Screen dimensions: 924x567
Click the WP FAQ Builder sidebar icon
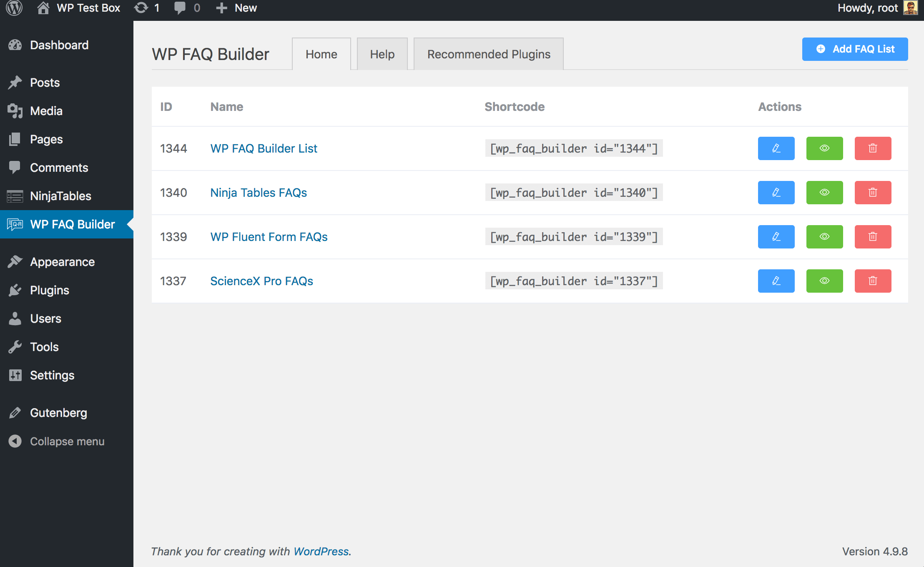(x=15, y=224)
